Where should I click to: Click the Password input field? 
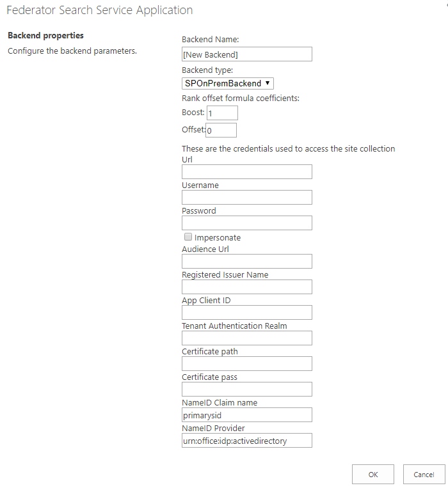246,223
